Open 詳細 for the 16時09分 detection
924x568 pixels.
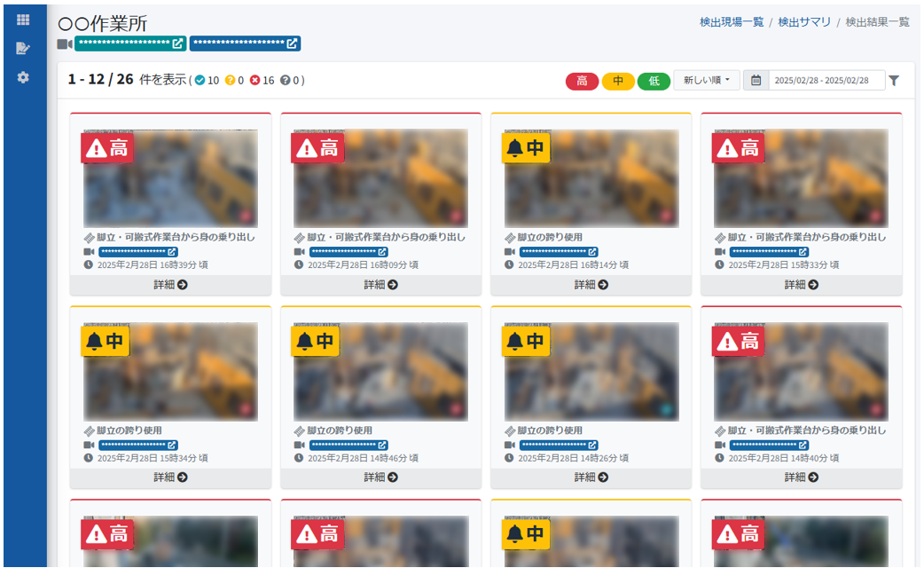click(380, 285)
